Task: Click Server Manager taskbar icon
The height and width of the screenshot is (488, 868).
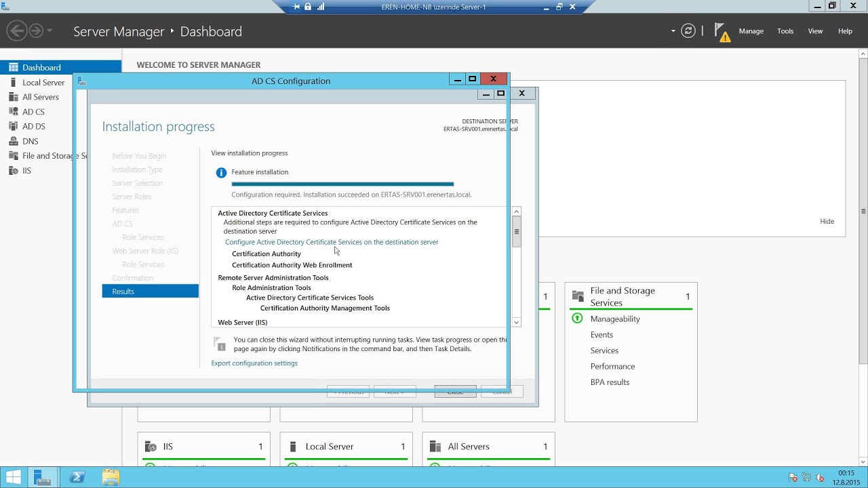Action: click(43, 477)
